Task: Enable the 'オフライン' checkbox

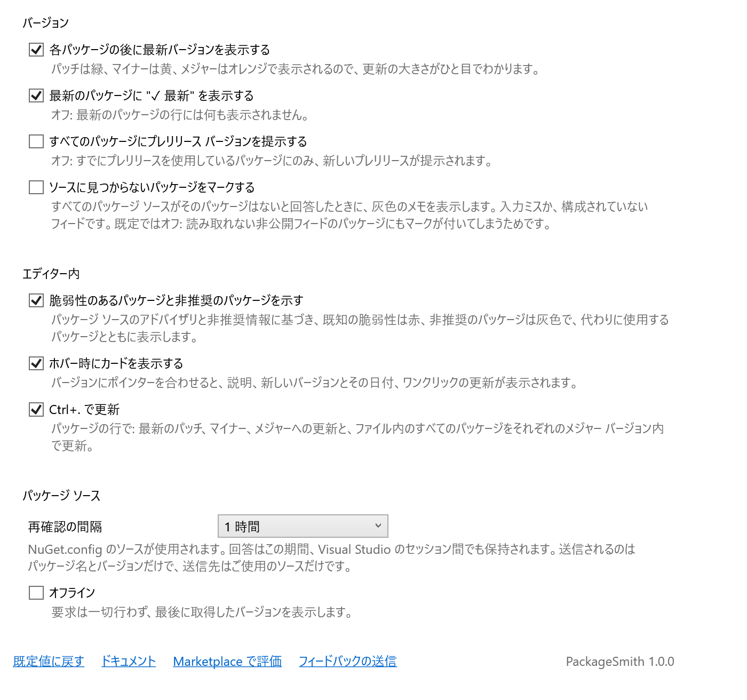Action: 36,593
